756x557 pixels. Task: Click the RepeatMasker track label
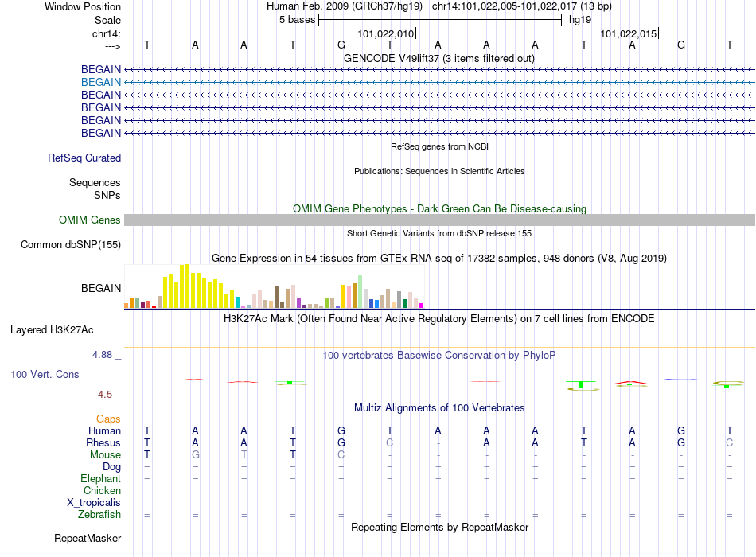(x=88, y=538)
